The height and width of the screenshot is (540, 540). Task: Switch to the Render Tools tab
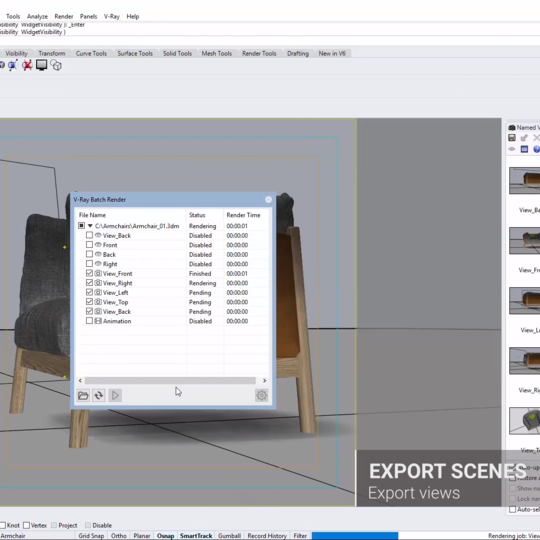point(259,53)
